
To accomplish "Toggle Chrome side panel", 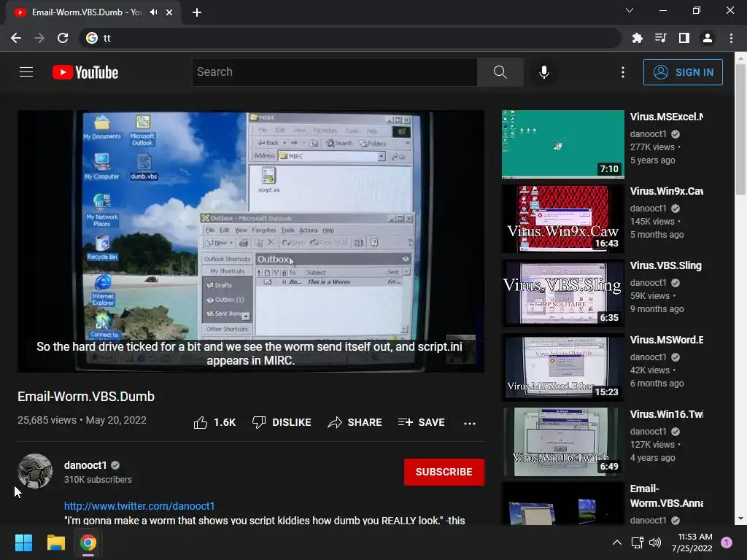I will pos(684,38).
